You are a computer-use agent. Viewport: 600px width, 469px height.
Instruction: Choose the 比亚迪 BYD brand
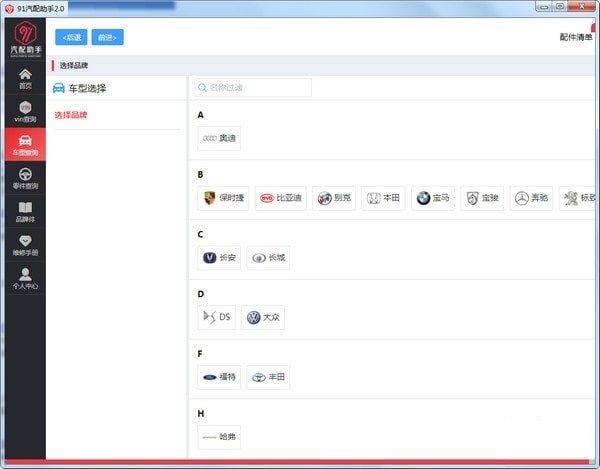[x=280, y=198]
